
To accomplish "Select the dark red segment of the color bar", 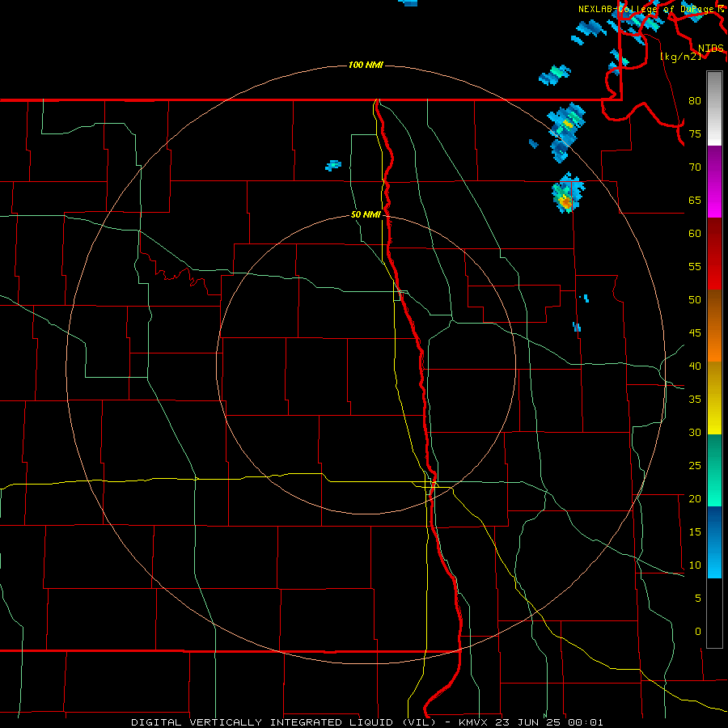I will (714, 253).
